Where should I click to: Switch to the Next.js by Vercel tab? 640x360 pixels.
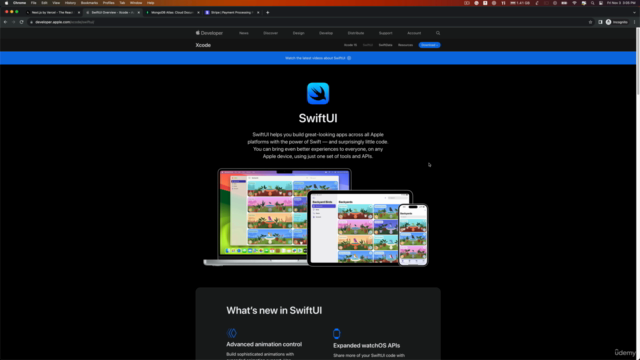pyautogui.click(x=52, y=13)
